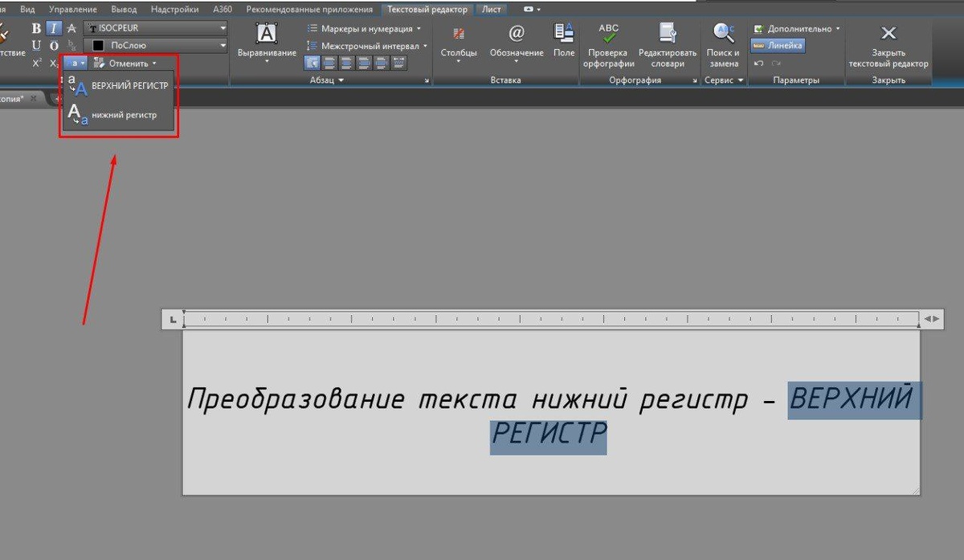Open Поиск и замена
This screenshot has height=560, width=964.
tap(725, 45)
